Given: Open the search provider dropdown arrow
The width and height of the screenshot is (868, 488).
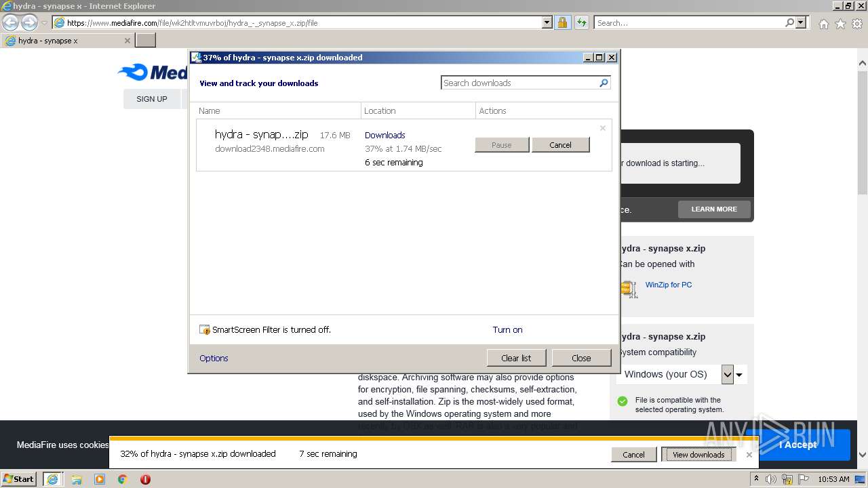Looking at the screenshot, I should 801,22.
